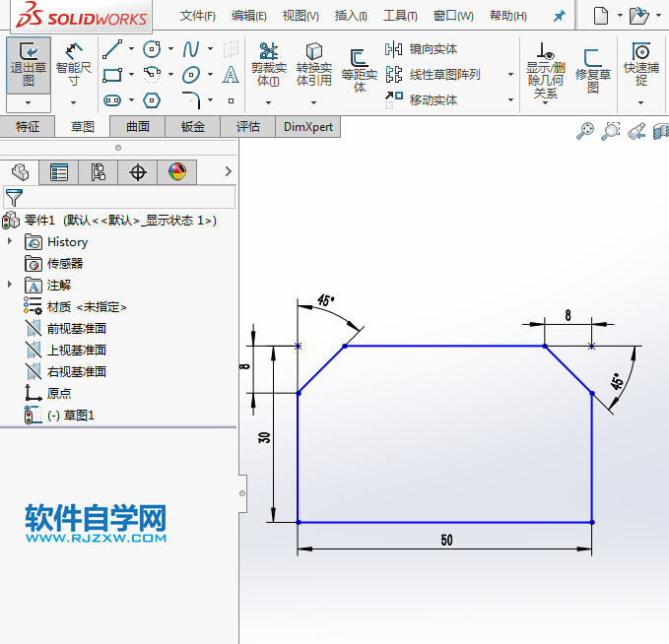Select the Straight Slot tool

point(112,100)
